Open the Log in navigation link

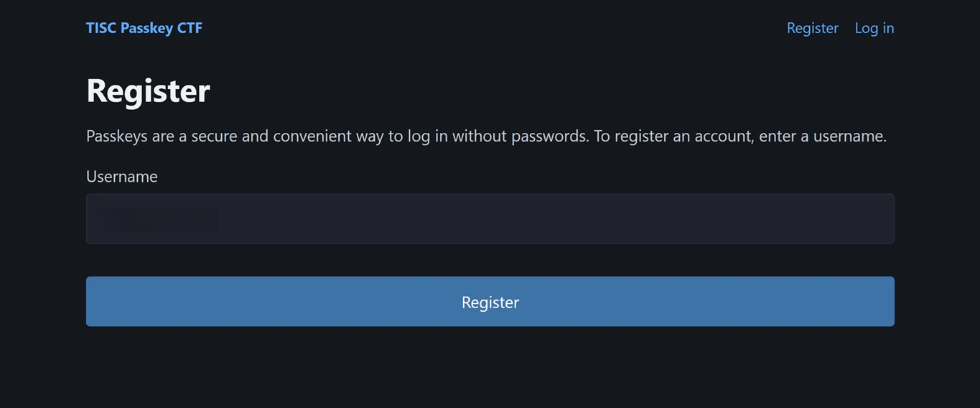click(874, 28)
